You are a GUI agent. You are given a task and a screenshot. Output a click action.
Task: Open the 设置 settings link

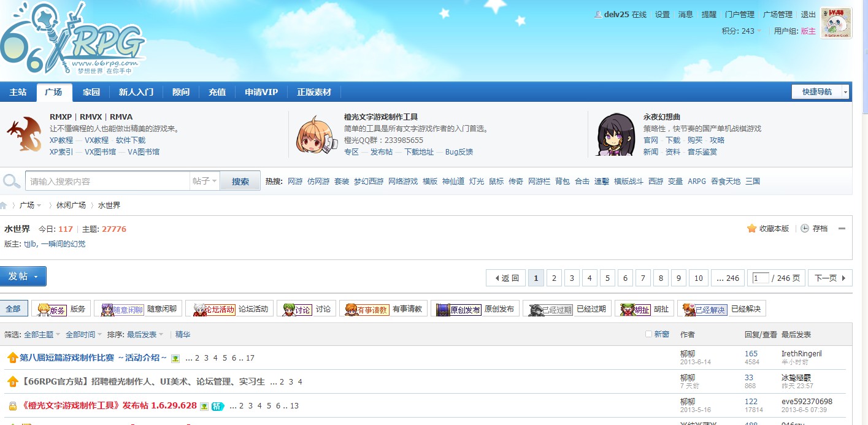tap(663, 15)
